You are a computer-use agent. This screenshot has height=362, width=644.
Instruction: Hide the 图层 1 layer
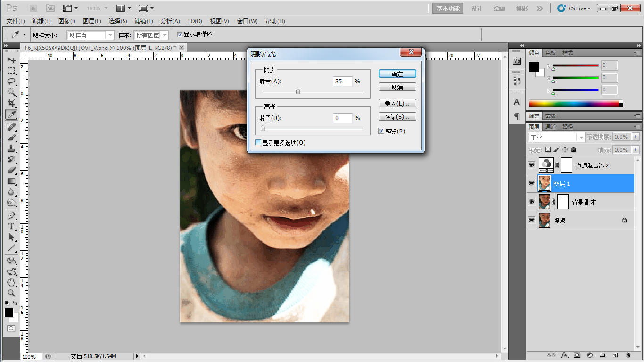pos(532,183)
